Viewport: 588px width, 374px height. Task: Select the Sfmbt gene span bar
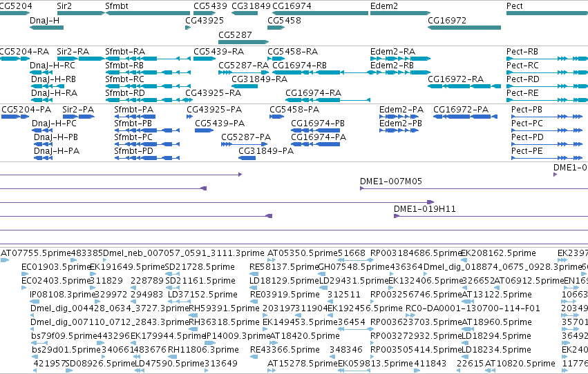(x=147, y=13)
